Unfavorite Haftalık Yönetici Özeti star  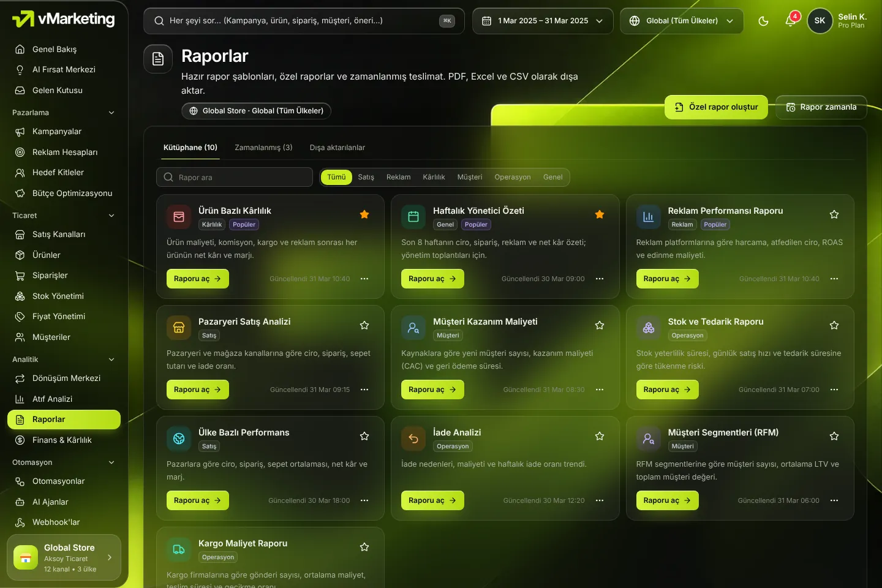tap(600, 214)
